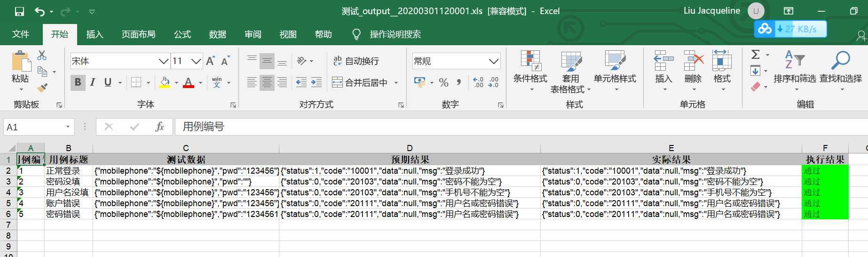The height and width of the screenshot is (257, 868).
Task: Align text right
Action: point(282,82)
